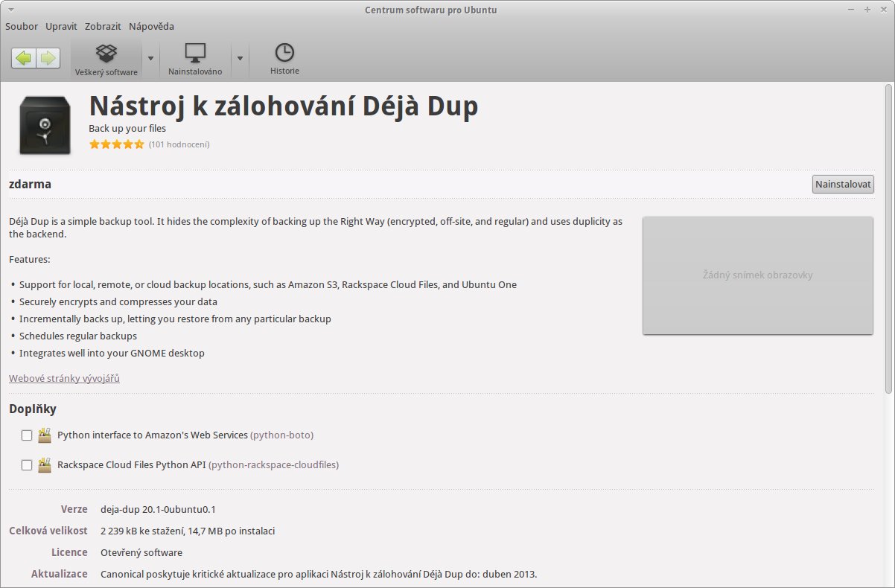895x588 pixels.
Task: Open the Webové stránky vývojářů link
Action: click(64, 378)
